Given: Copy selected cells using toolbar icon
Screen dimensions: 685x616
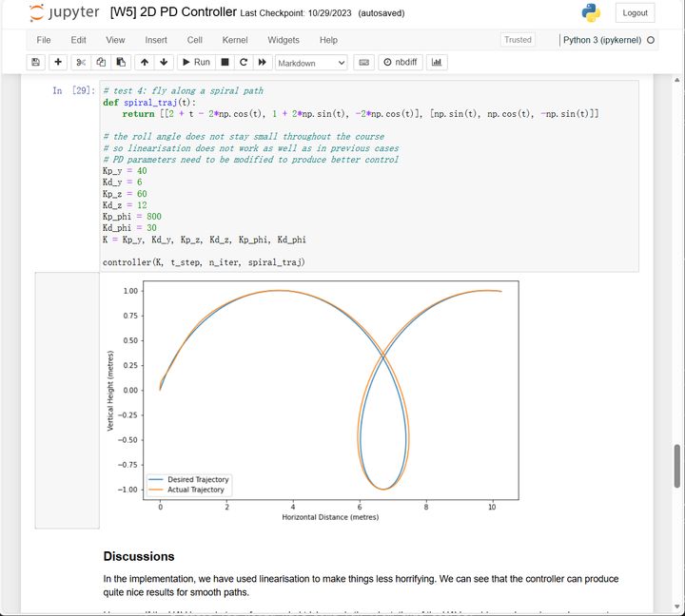Looking at the screenshot, I should [x=101, y=62].
